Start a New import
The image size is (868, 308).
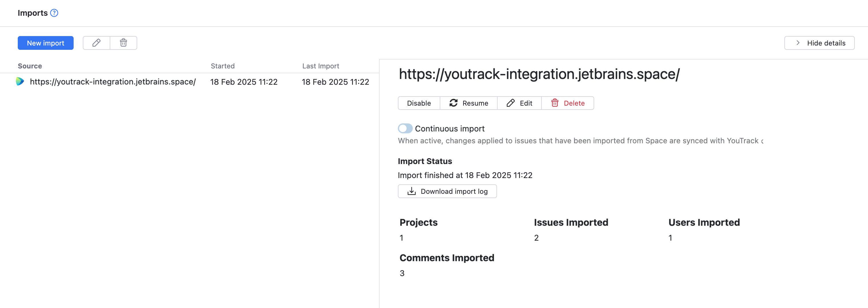pos(46,43)
